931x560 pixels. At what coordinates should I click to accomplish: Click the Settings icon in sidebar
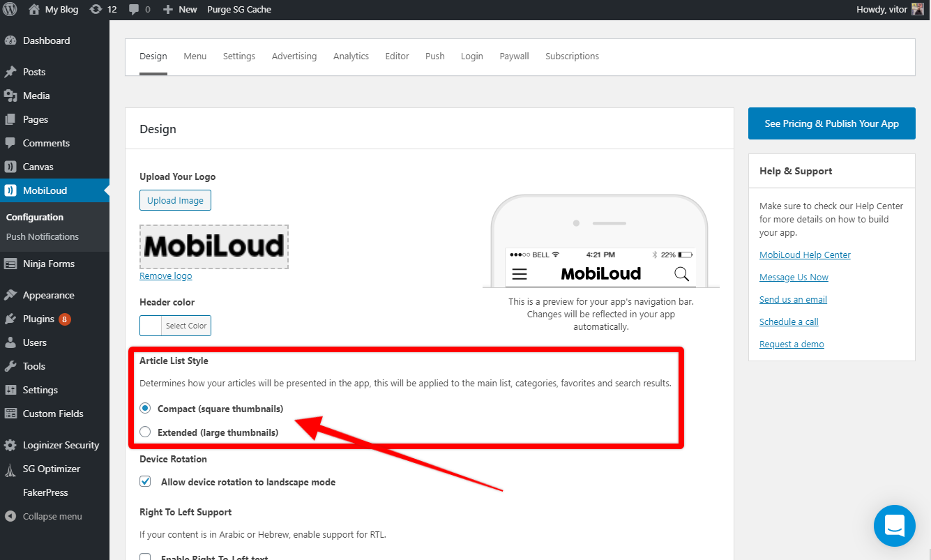coord(10,390)
